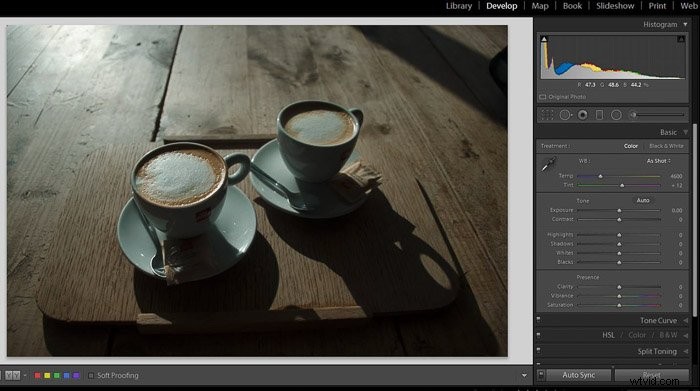Click the Auto tone button
This screenshot has width=700, height=391.
coord(643,200)
